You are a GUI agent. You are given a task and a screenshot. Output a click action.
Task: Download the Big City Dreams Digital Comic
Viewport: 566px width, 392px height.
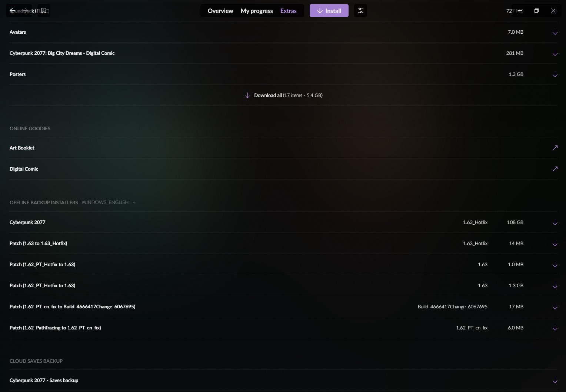tap(555, 53)
